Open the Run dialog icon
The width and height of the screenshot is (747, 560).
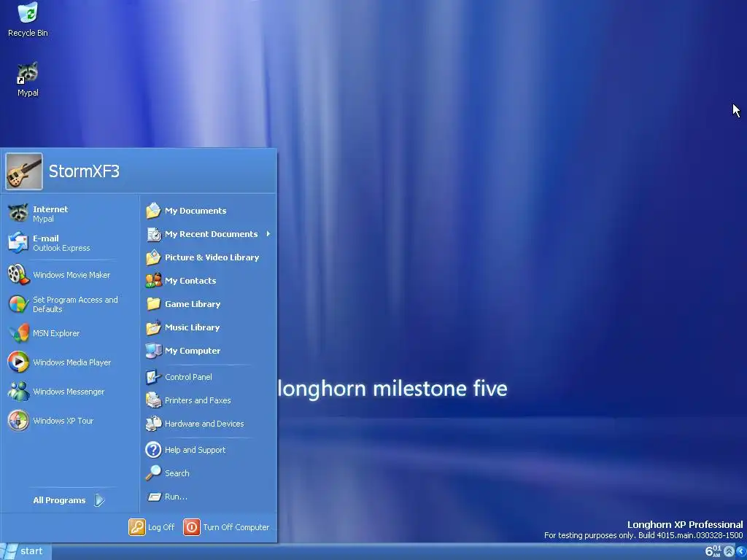pos(153,497)
